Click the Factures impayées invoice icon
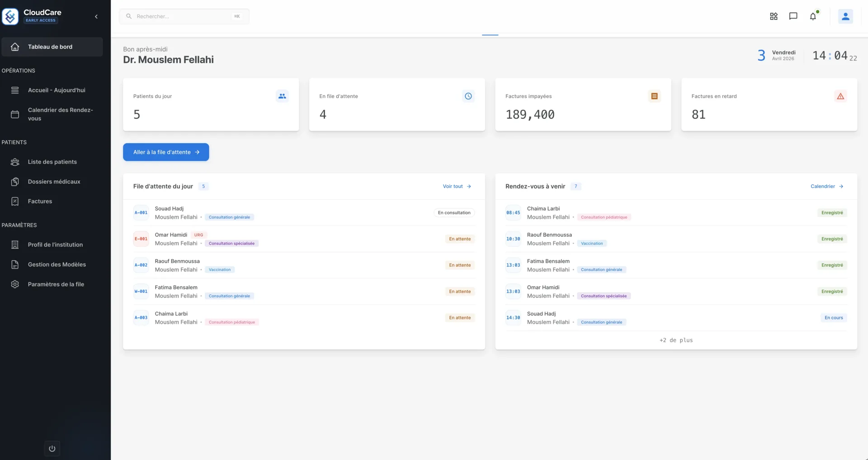The image size is (868, 460). pos(654,96)
